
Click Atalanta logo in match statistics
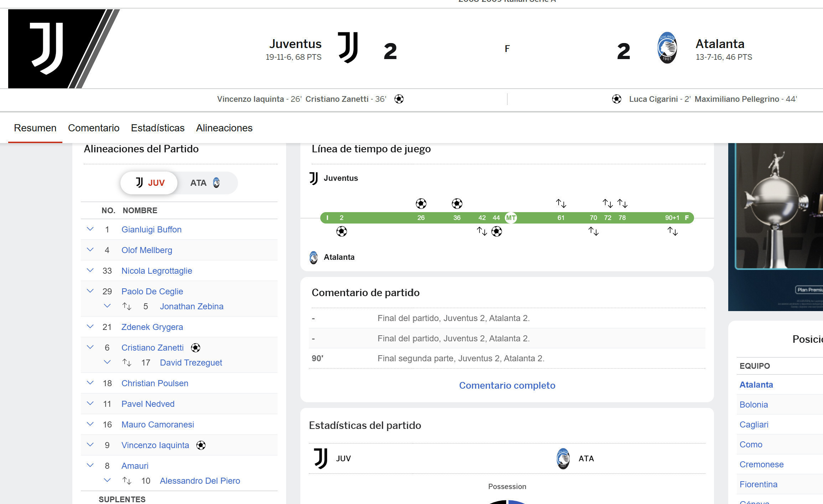(563, 458)
